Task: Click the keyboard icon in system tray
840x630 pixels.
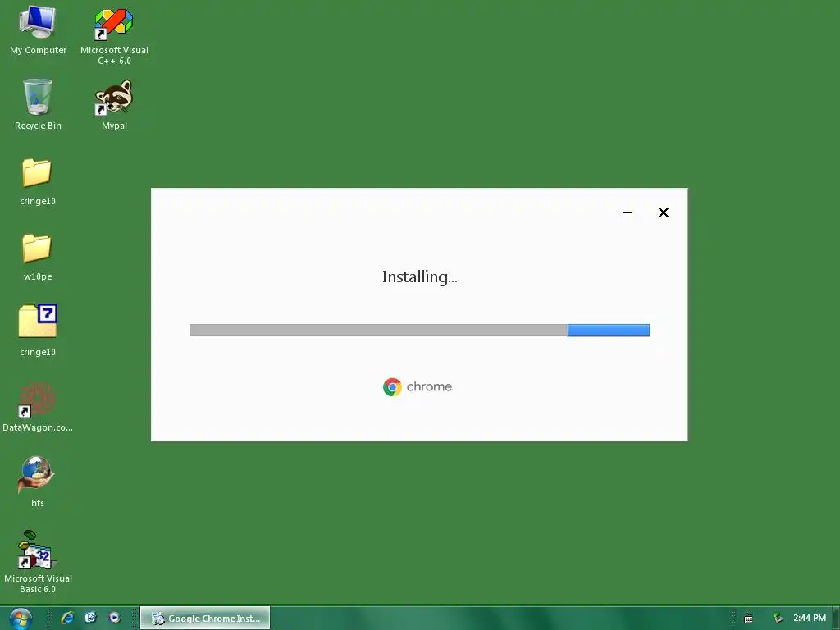Action: pyautogui.click(x=748, y=619)
